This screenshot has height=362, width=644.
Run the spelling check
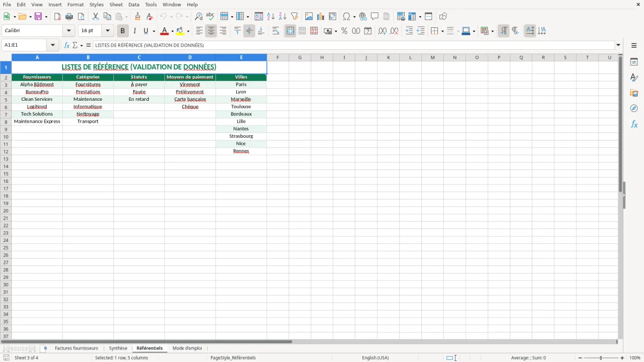click(210, 17)
